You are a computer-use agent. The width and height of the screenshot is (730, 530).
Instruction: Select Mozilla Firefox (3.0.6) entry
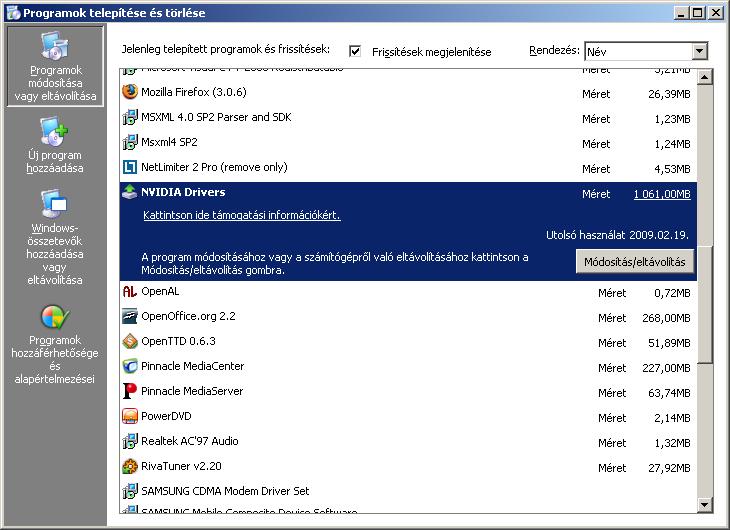408,92
